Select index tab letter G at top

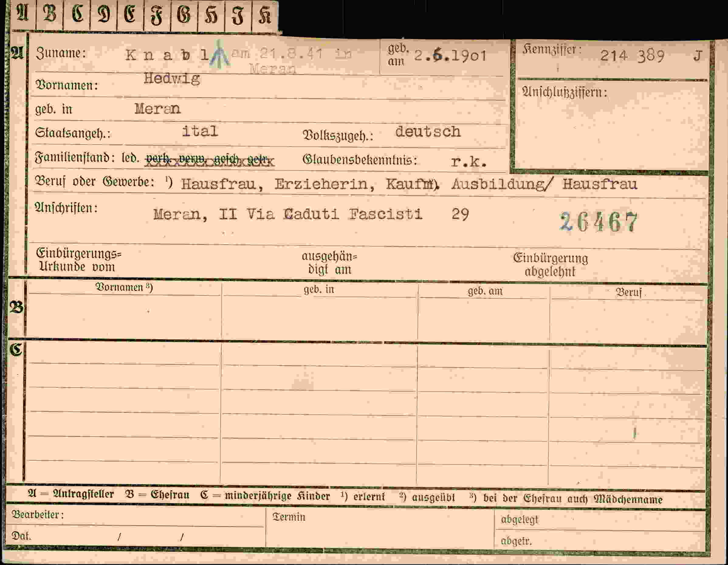[x=184, y=15]
